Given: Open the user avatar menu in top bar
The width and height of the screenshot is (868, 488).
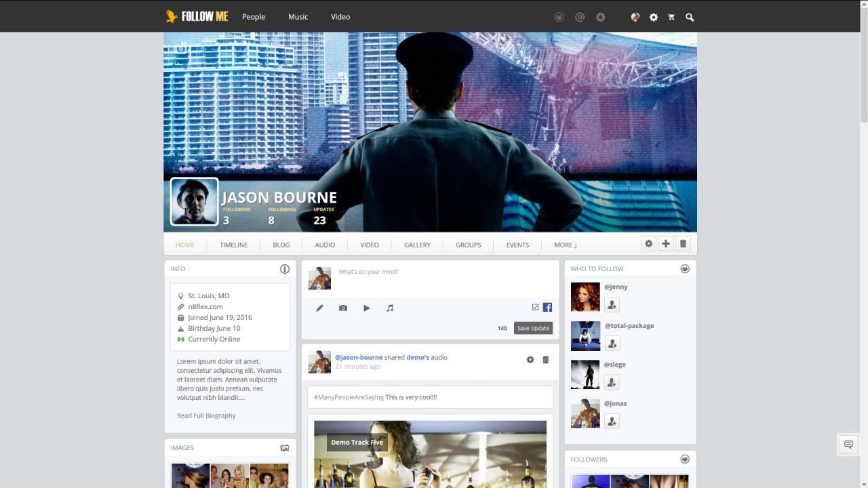Looking at the screenshot, I should tap(635, 17).
